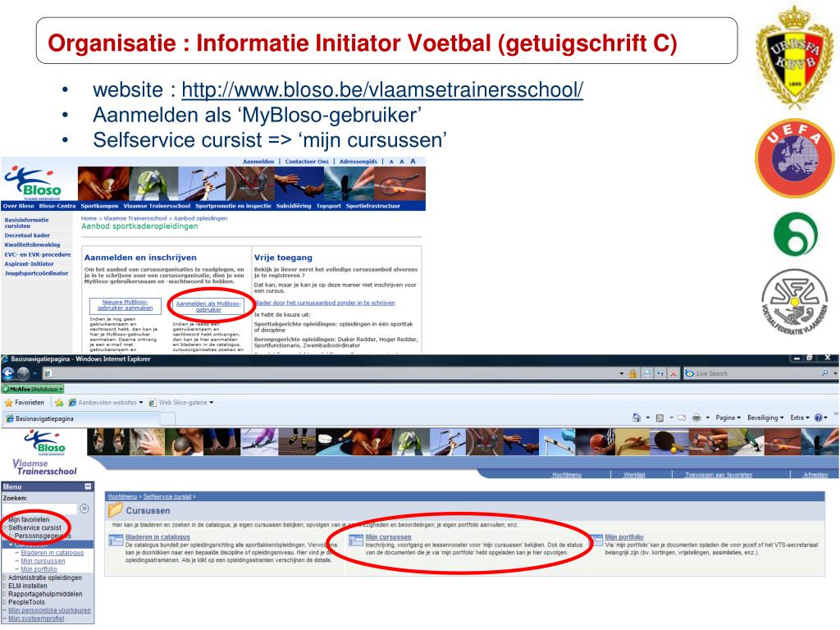Click the IE Home icon in command bar

click(x=637, y=418)
